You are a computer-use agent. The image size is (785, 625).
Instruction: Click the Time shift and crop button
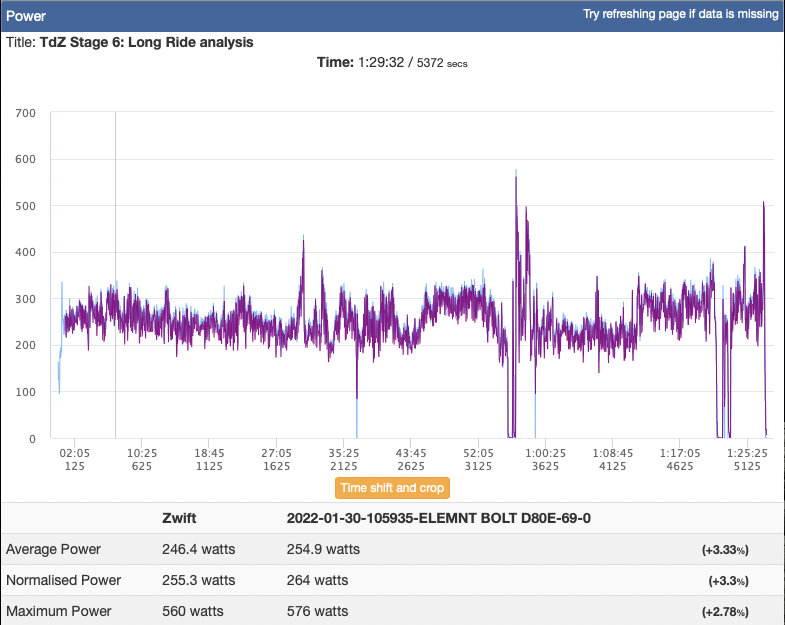pyautogui.click(x=393, y=488)
